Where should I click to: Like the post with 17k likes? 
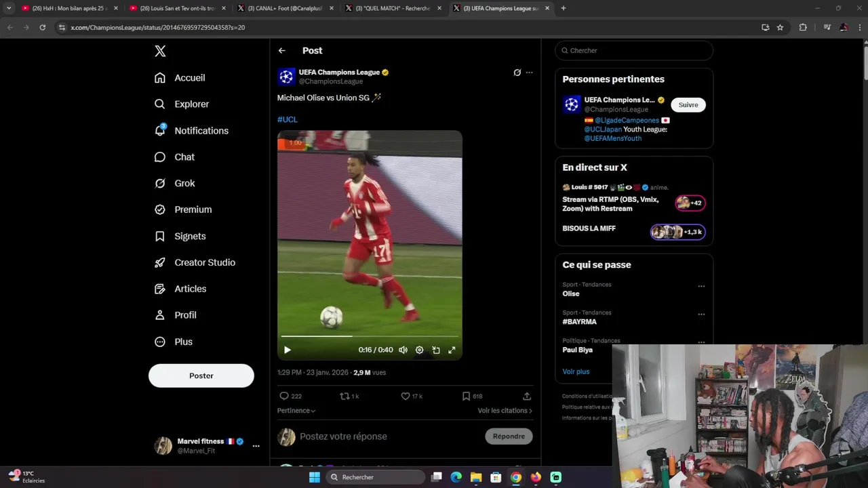(x=411, y=396)
